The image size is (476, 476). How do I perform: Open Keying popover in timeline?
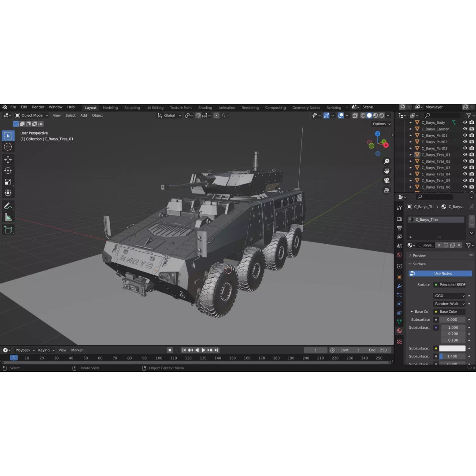pos(46,350)
